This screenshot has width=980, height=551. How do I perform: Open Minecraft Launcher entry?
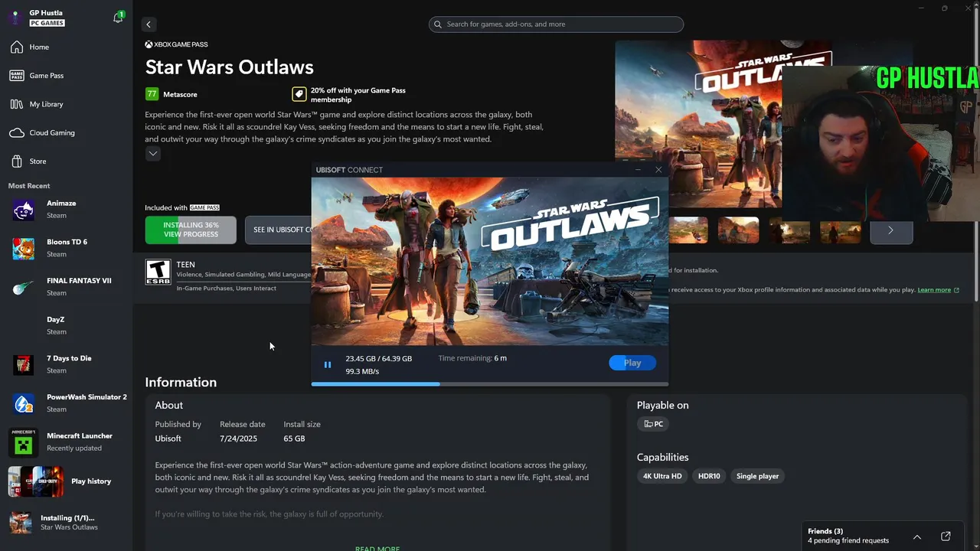[66, 442]
